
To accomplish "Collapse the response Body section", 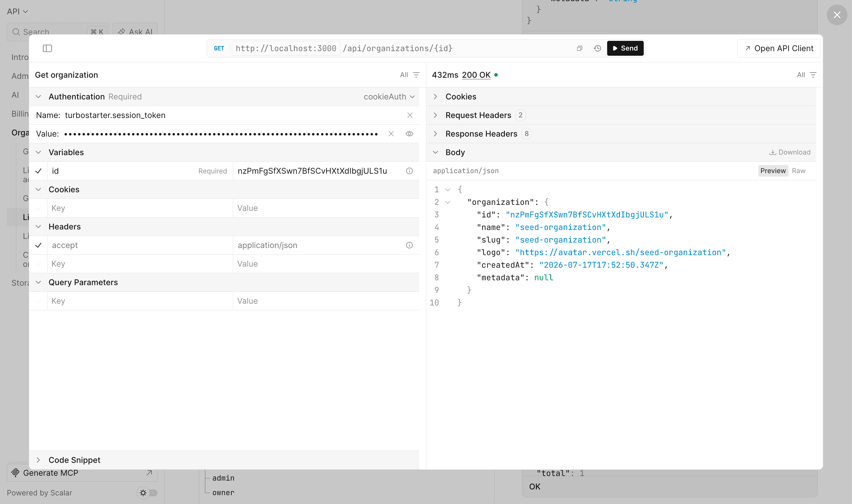I will [436, 153].
